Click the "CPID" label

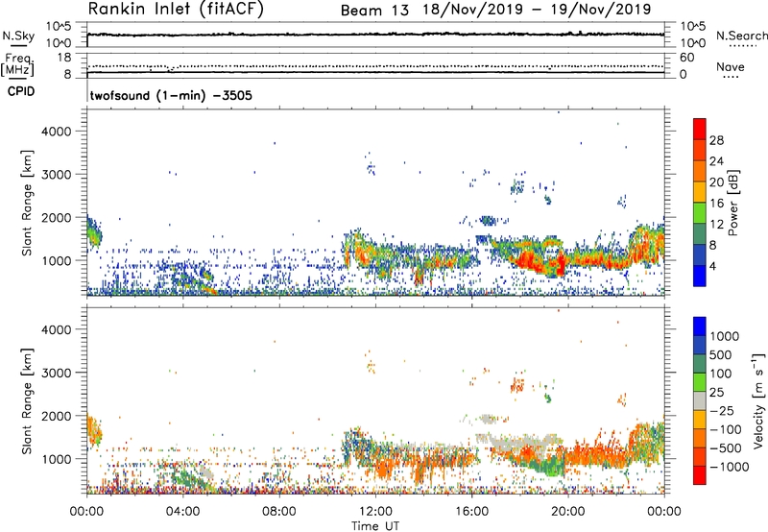point(21,91)
